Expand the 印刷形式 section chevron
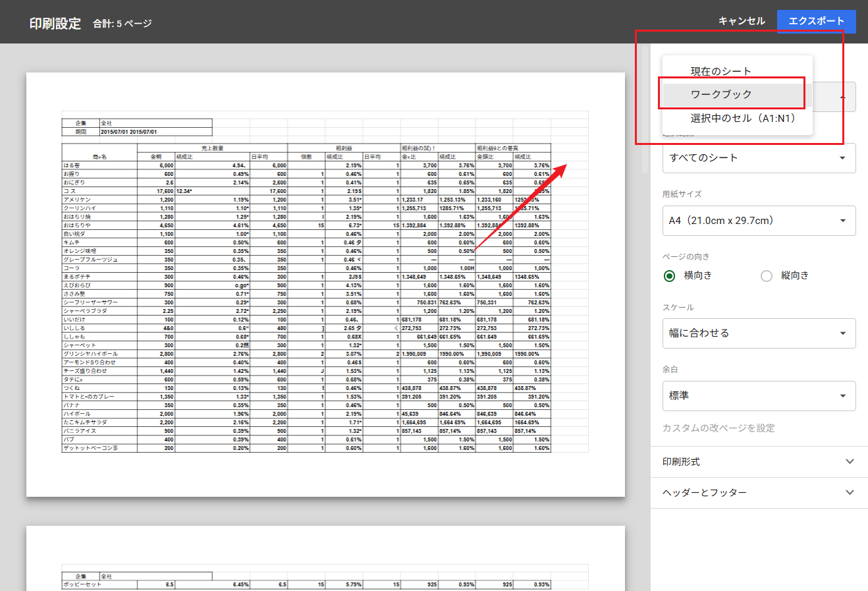 click(x=850, y=462)
